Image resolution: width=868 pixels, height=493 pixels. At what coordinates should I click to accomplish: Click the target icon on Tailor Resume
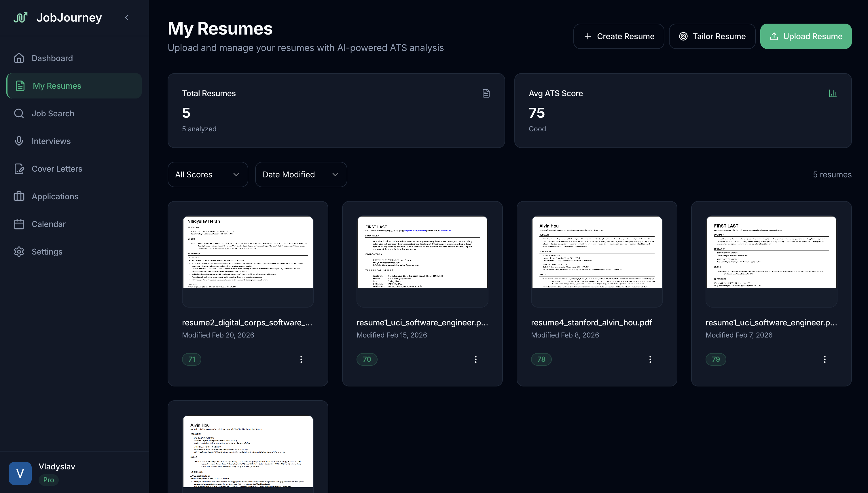click(x=683, y=36)
